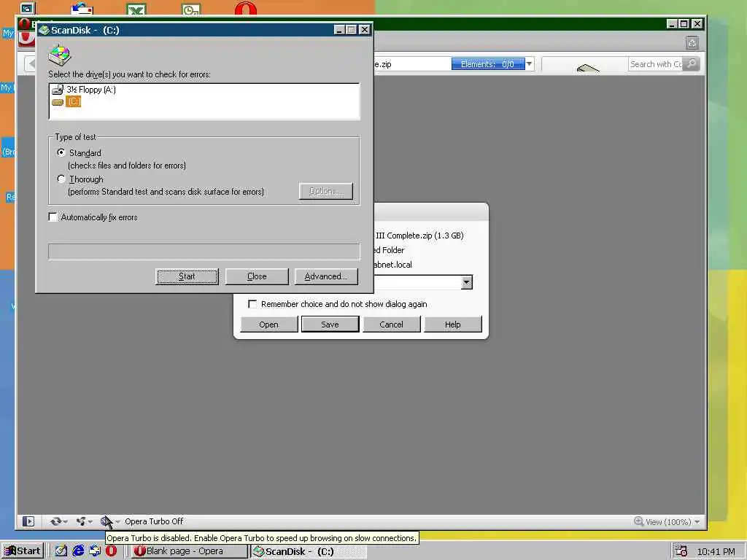Open Help in the Opera download dialog
747x560 pixels.
tap(452, 324)
